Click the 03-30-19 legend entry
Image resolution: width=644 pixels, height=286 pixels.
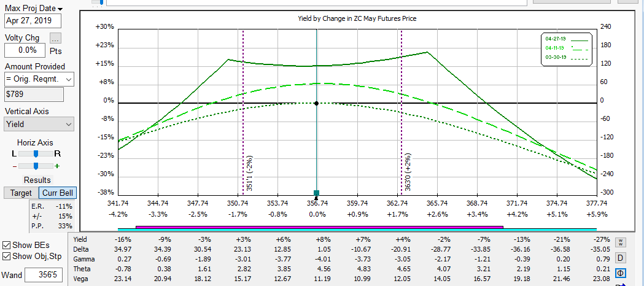(567, 58)
